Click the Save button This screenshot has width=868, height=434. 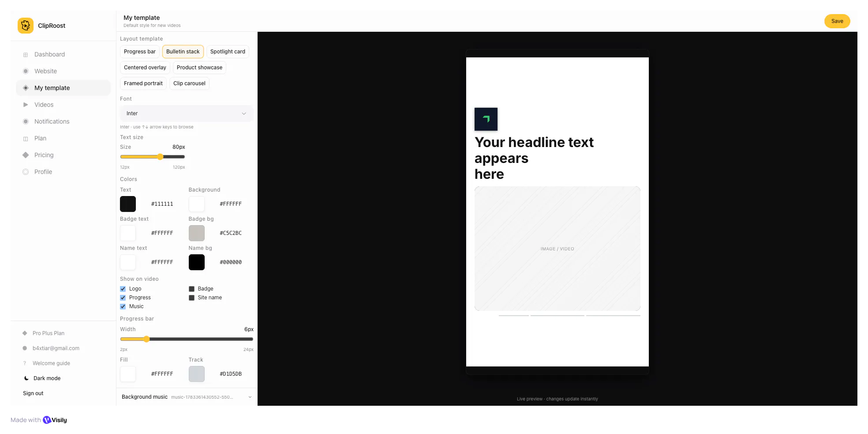pos(837,21)
